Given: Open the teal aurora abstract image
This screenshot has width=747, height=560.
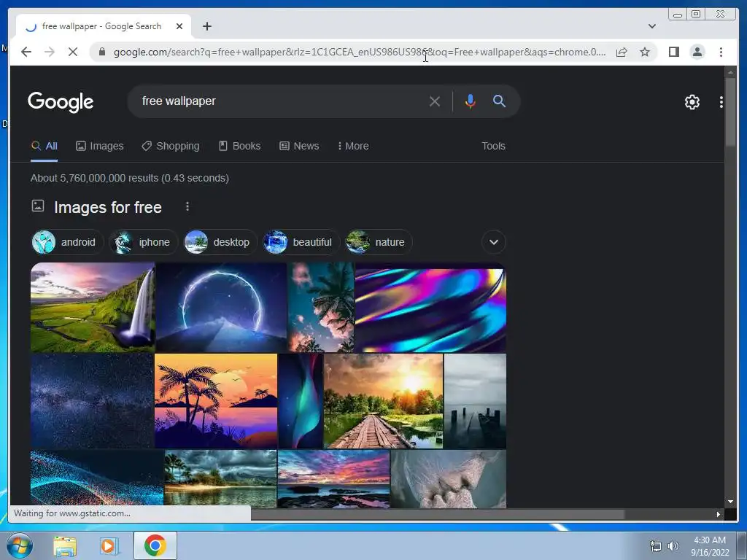Looking at the screenshot, I should click(x=301, y=401).
